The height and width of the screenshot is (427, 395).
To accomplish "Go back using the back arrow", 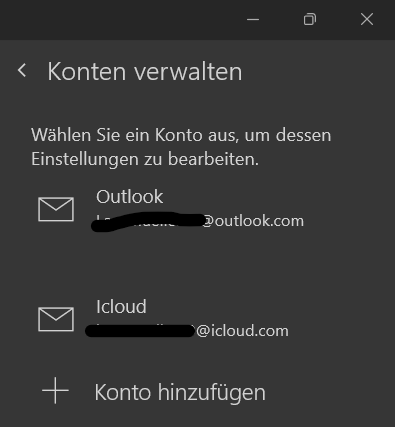I will pyautogui.click(x=22, y=71).
